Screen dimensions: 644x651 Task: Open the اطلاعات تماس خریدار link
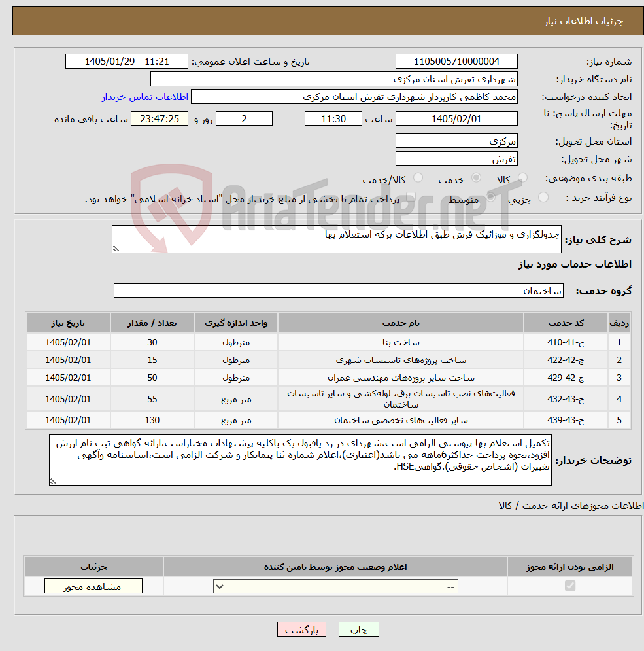(144, 97)
